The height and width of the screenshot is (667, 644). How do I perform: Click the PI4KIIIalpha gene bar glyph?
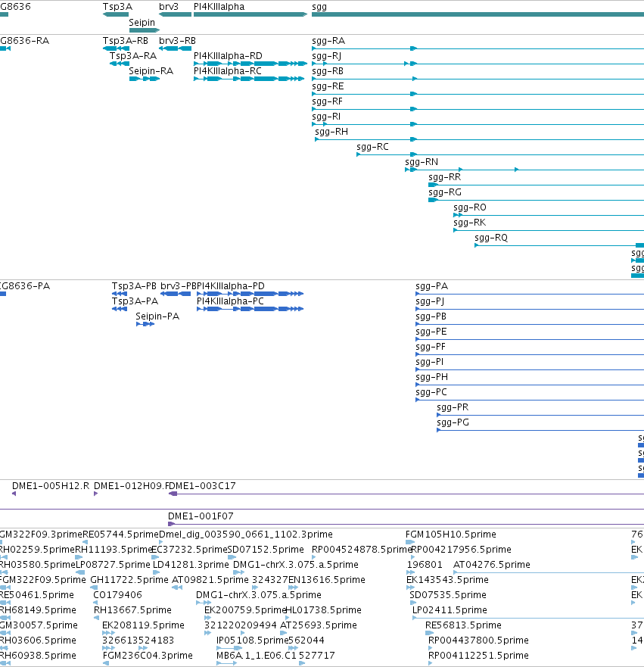[250, 14]
